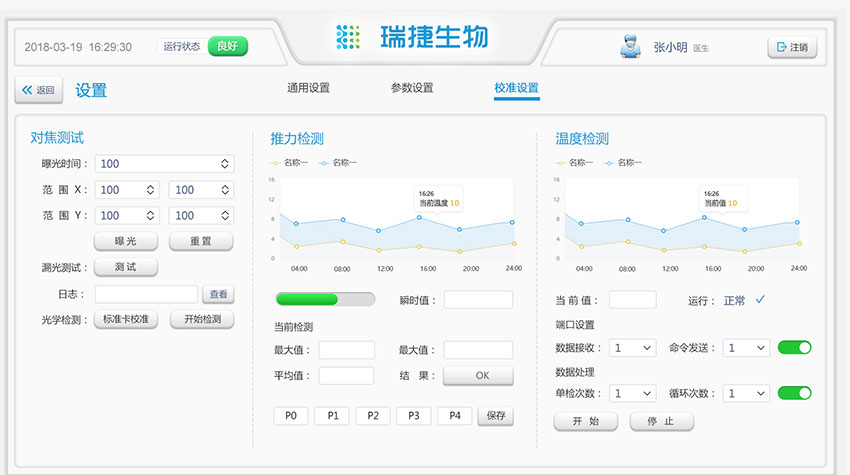The image size is (850, 475).
Task: Click the yellow legend marker in 推力检测
Action: (x=275, y=162)
